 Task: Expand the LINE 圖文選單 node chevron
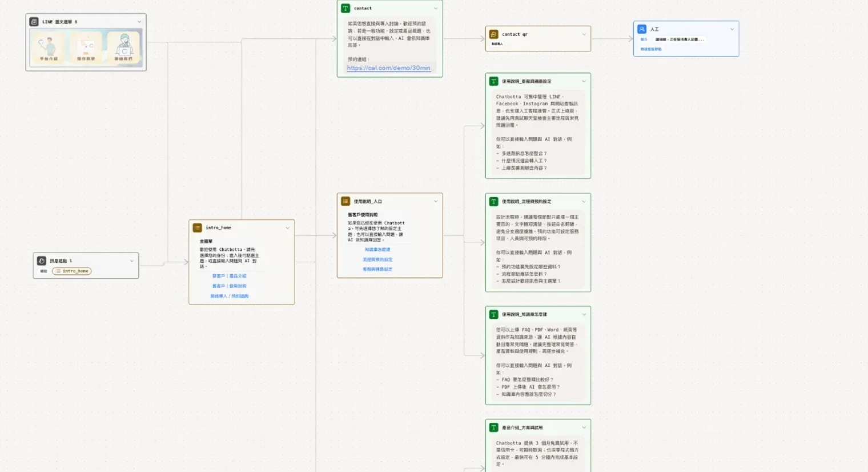(x=139, y=22)
